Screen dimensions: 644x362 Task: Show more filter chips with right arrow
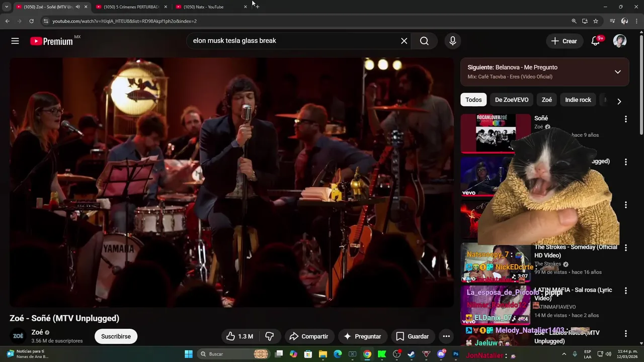[619, 101]
